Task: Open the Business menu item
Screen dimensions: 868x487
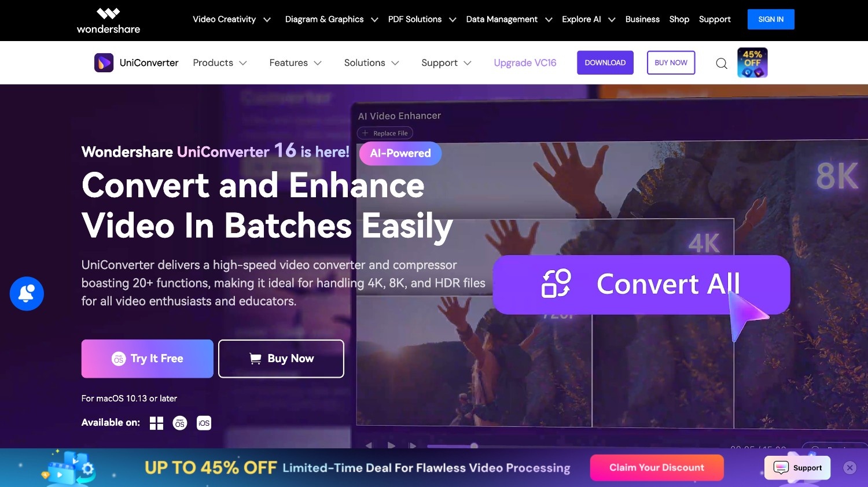Action: pyautogui.click(x=642, y=19)
